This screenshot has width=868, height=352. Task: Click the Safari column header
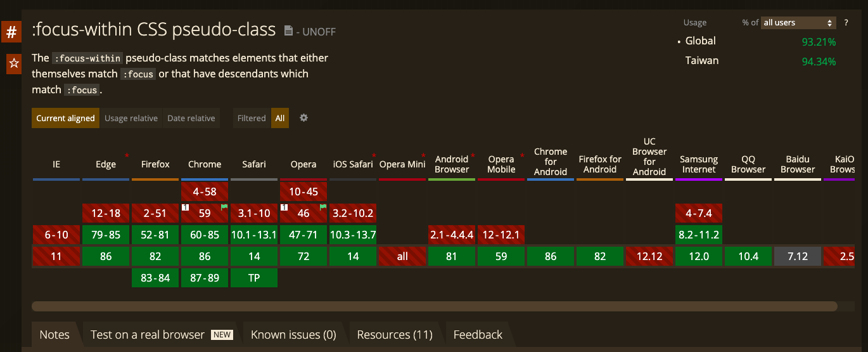click(x=254, y=164)
